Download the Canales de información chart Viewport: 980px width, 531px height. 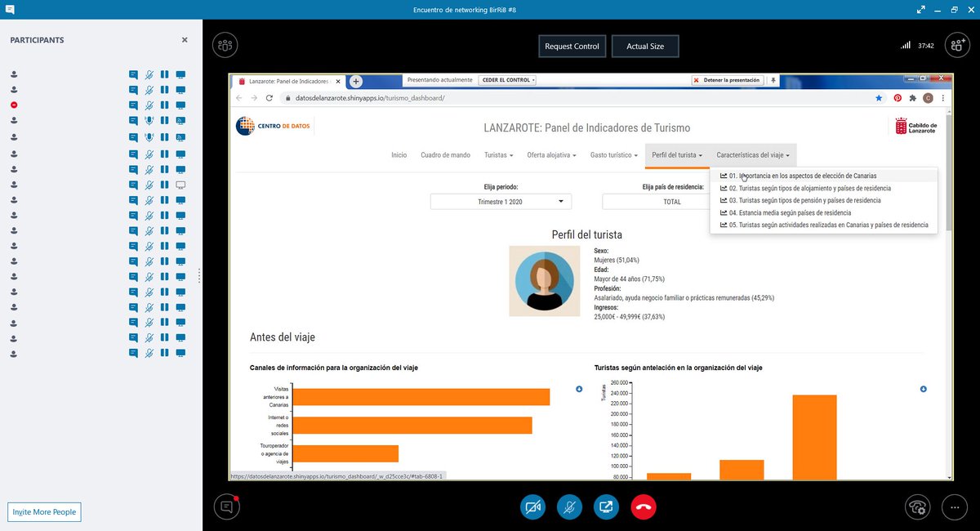[579, 389]
